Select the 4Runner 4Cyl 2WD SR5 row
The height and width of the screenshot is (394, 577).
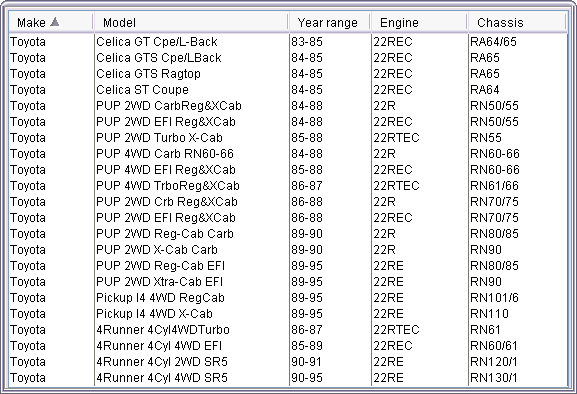pyautogui.click(x=288, y=362)
